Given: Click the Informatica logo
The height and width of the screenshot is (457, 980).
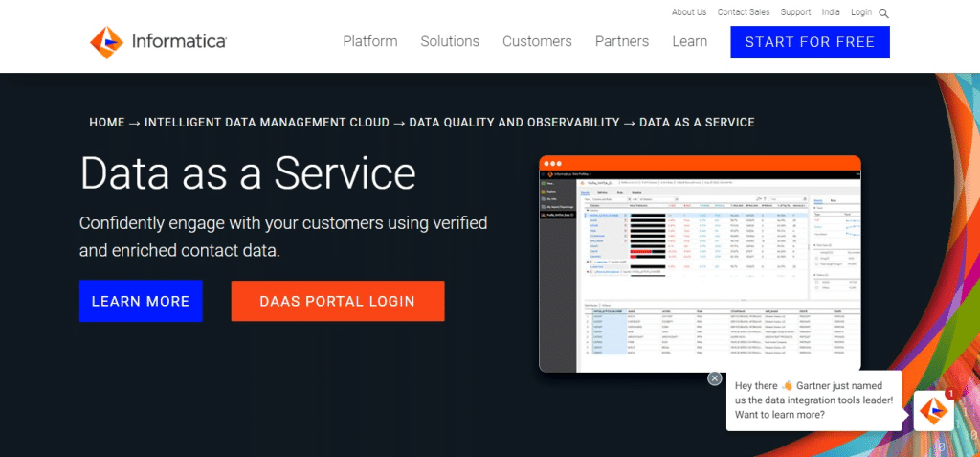Looking at the screenshot, I should coord(158,42).
